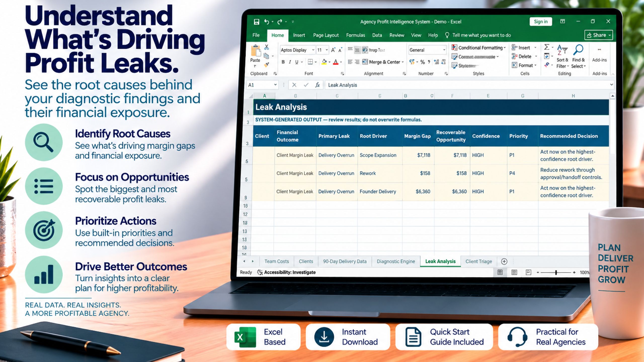644x362 pixels.
Task: Apply comma style number format
Action: [x=429, y=62]
